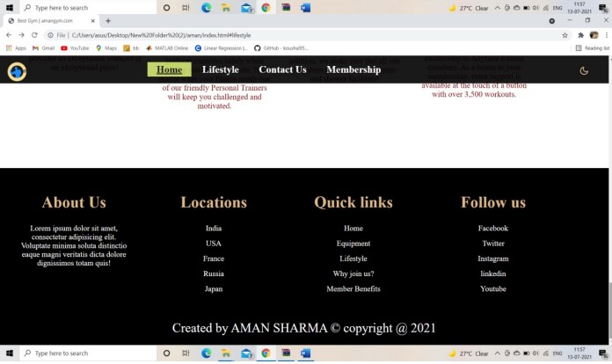Image resolution: width=612 pixels, height=364 pixels.
Task: Open the bb bookmark
Action: [x=131, y=48]
